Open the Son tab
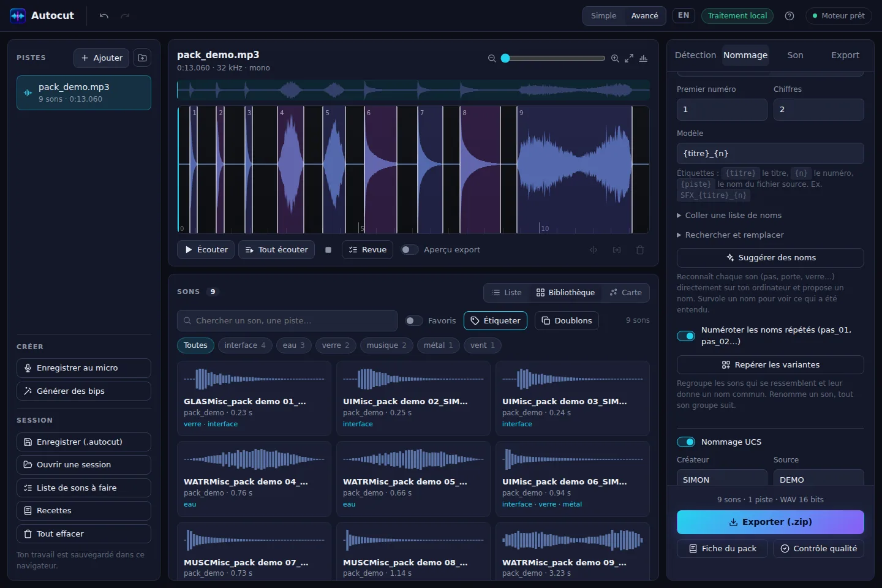This screenshot has height=588, width=882. [x=795, y=55]
